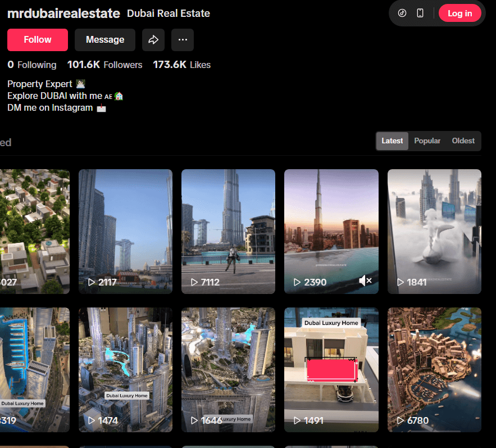Click the Property Expert bio line
The height and width of the screenshot is (448, 496).
46,84
